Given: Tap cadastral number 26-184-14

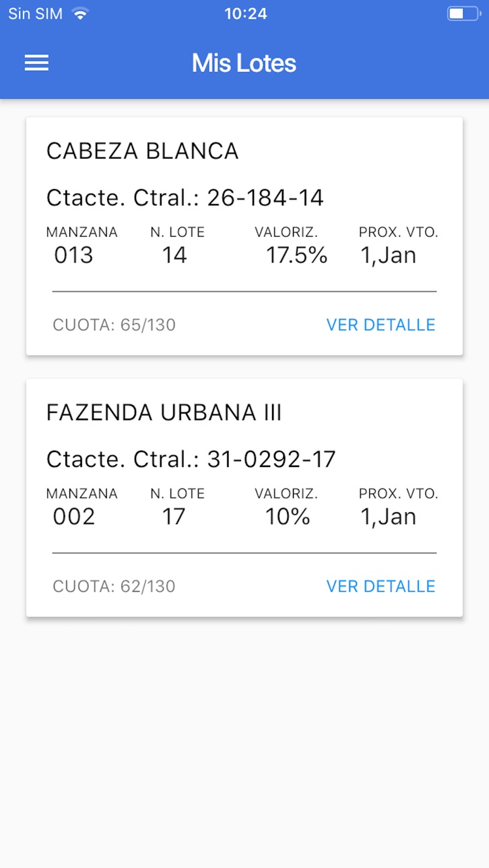Looking at the screenshot, I should (265, 198).
